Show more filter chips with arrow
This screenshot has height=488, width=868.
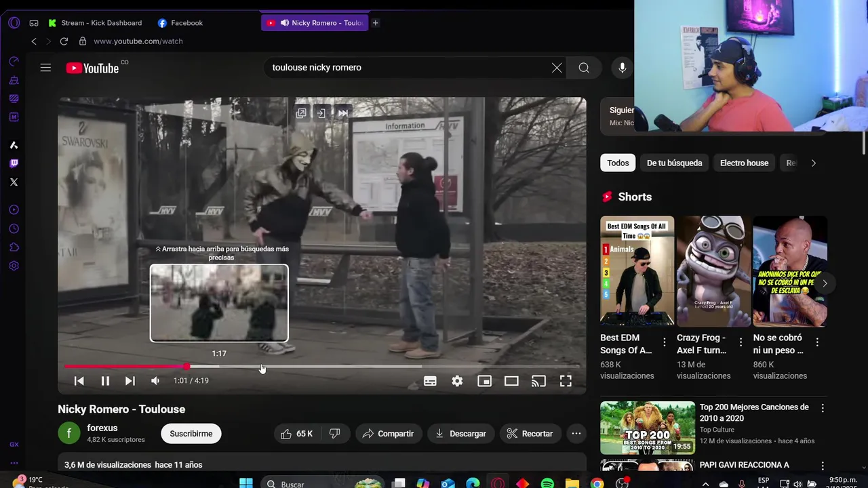pos(814,163)
